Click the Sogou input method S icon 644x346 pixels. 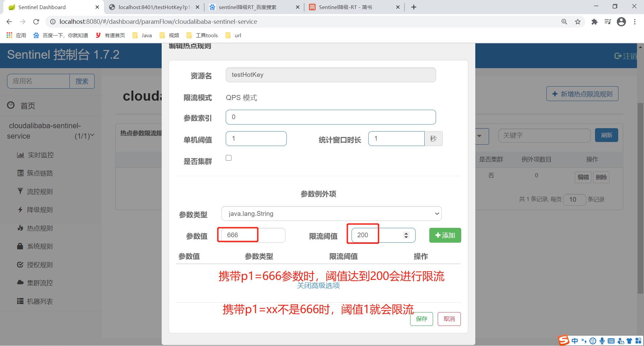click(564, 340)
